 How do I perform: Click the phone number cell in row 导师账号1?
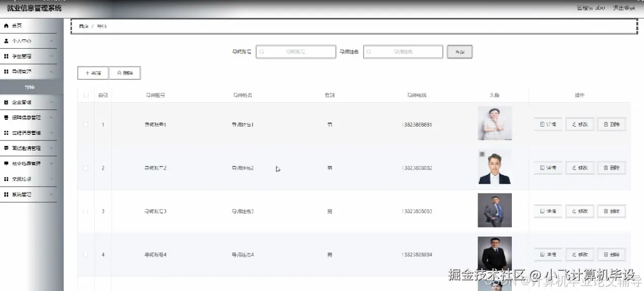417,125
